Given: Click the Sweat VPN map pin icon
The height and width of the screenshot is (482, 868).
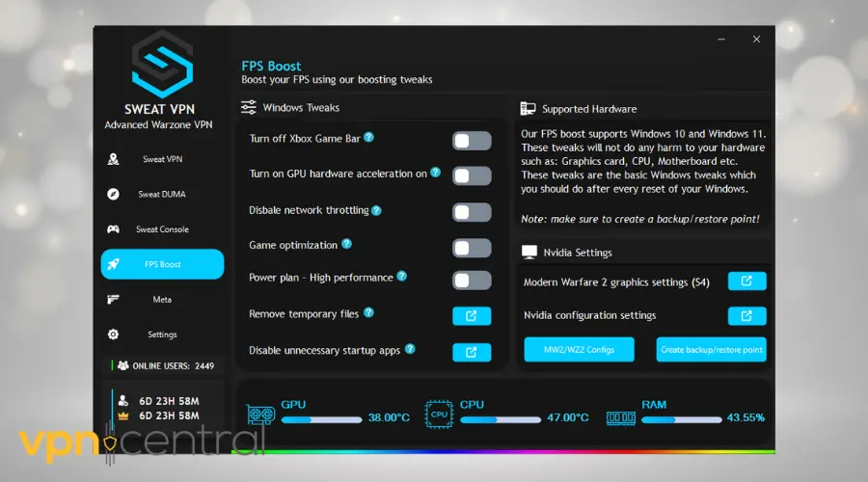Looking at the screenshot, I should pyautogui.click(x=113, y=159).
